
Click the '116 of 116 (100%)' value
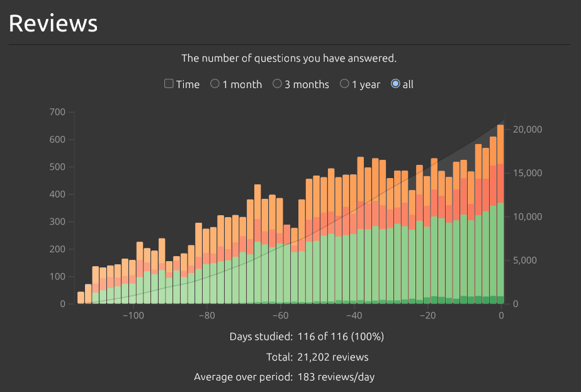click(x=341, y=337)
